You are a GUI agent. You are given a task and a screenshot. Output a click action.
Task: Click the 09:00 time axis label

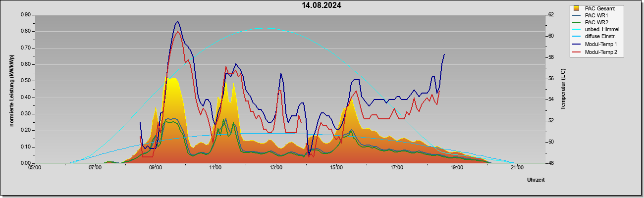pos(155,168)
